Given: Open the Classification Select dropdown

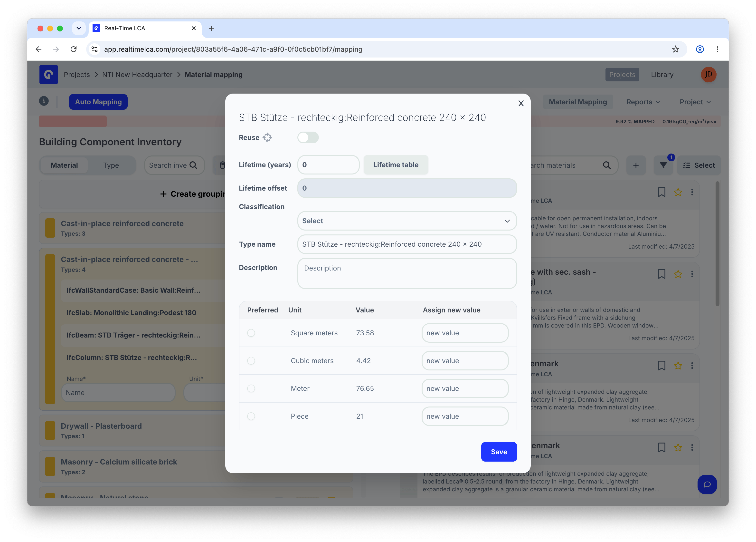Looking at the screenshot, I should coord(407,221).
